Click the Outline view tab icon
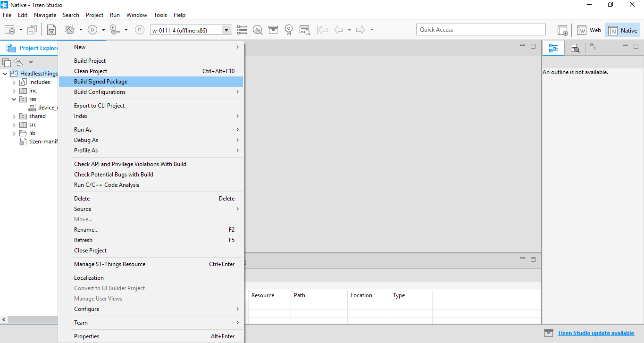 coord(553,48)
